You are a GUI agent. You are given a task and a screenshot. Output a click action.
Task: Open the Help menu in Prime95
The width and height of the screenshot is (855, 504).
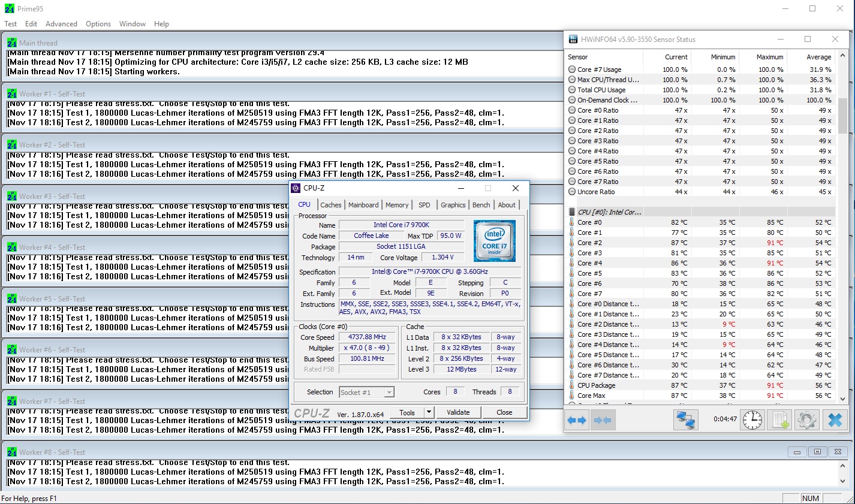(x=161, y=24)
